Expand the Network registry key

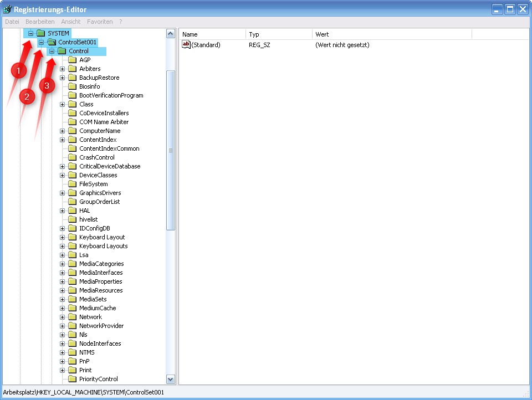[62, 316]
